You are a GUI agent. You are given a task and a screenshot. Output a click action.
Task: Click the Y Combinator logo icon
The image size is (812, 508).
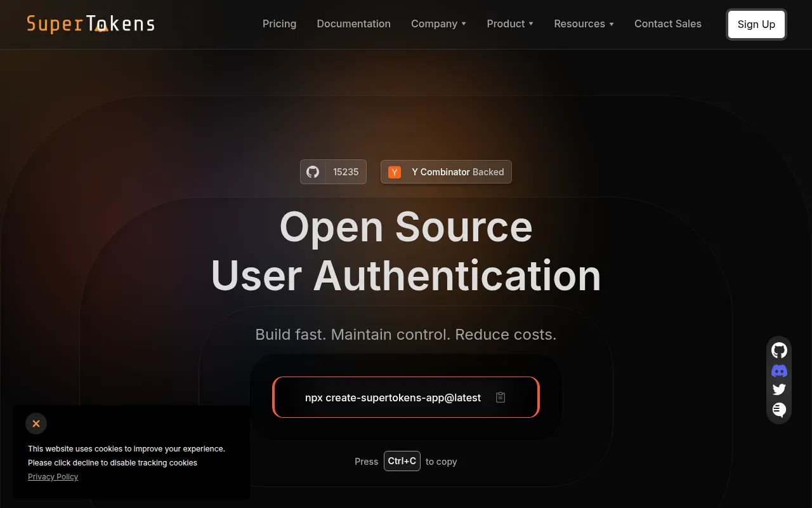click(x=395, y=172)
